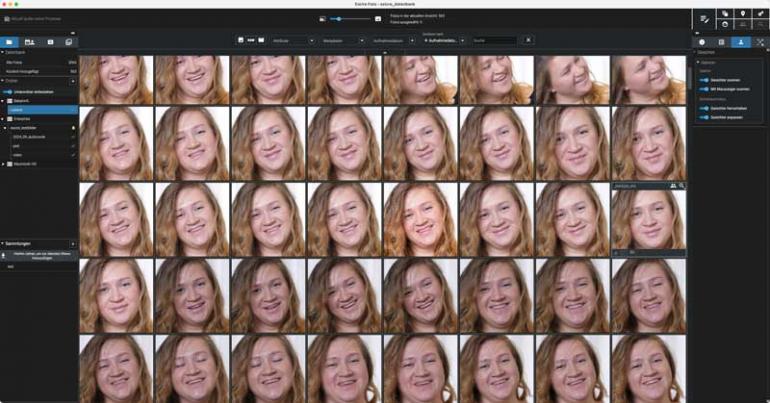Open the faces person tab in the right panel
This screenshot has height=403, width=770.
[741, 42]
